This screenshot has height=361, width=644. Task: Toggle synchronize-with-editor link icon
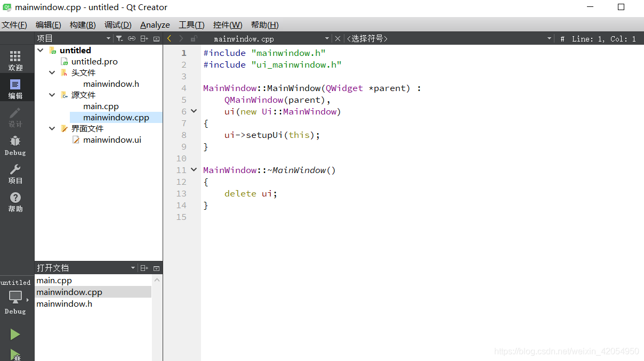coord(132,38)
